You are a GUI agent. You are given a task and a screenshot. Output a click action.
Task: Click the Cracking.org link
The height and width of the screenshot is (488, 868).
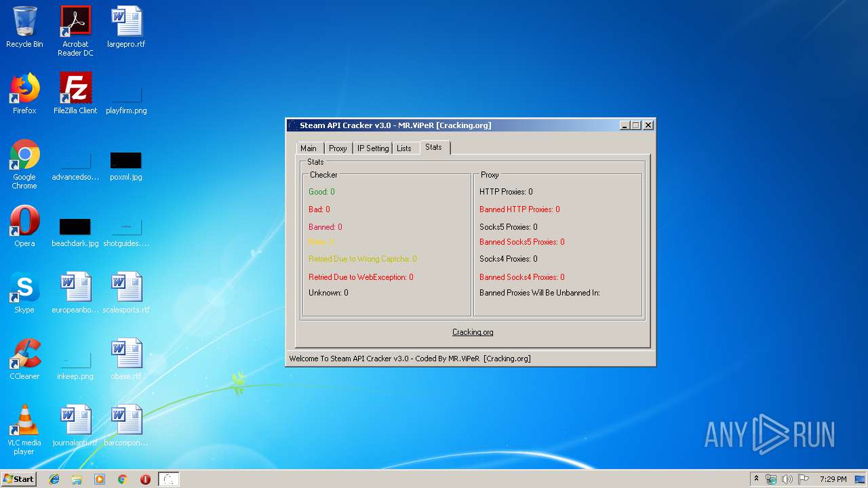pyautogui.click(x=473, y=332)
